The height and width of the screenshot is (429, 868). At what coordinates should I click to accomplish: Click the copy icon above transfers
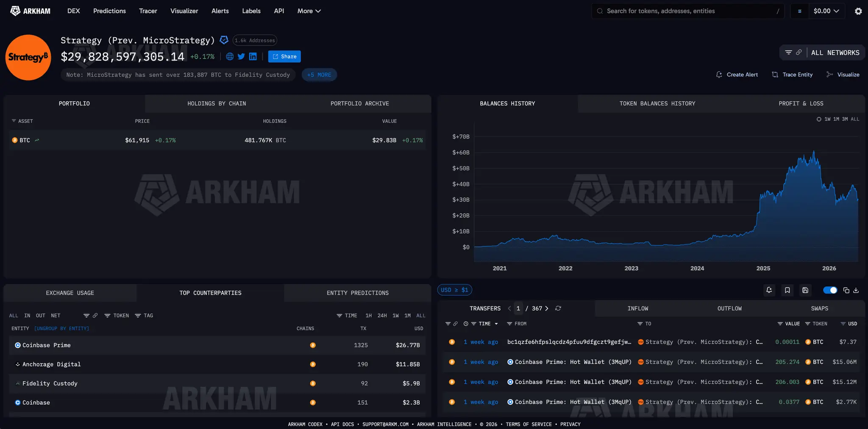[x=846, y=290]
